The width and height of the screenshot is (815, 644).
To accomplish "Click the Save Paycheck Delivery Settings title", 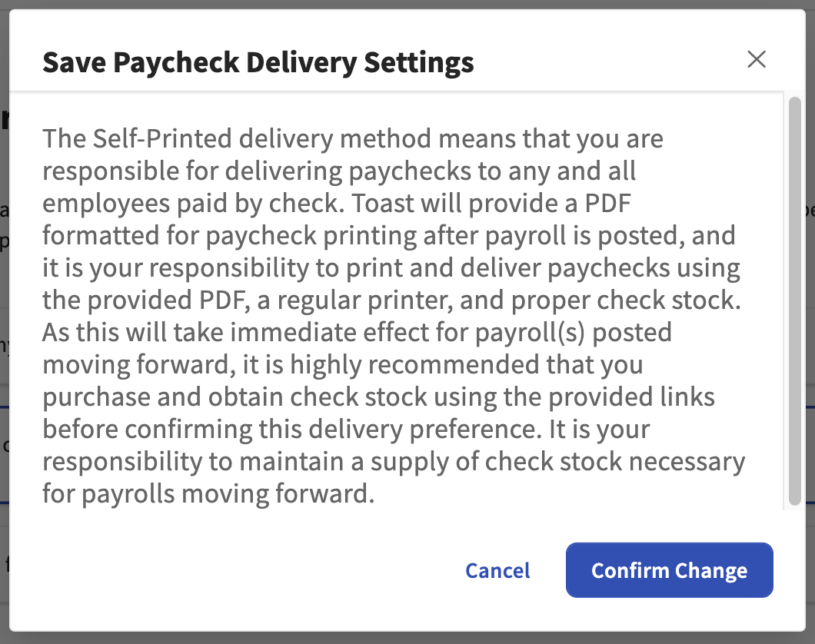I will 259,62.
